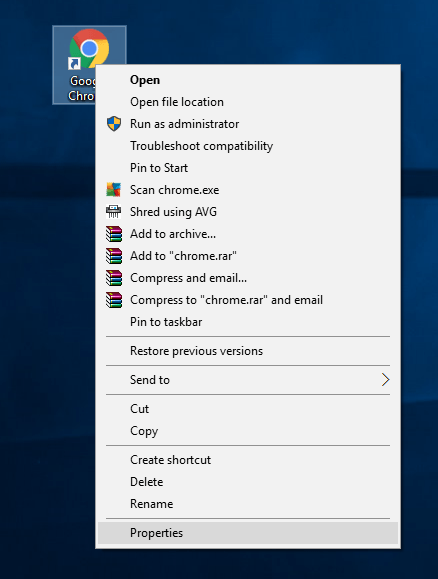The height and width of the screenshot is (579, 438).
Task: Click the shredder icon for Shred using AVG
Action: pyautogui.click(x=114, y=212)
